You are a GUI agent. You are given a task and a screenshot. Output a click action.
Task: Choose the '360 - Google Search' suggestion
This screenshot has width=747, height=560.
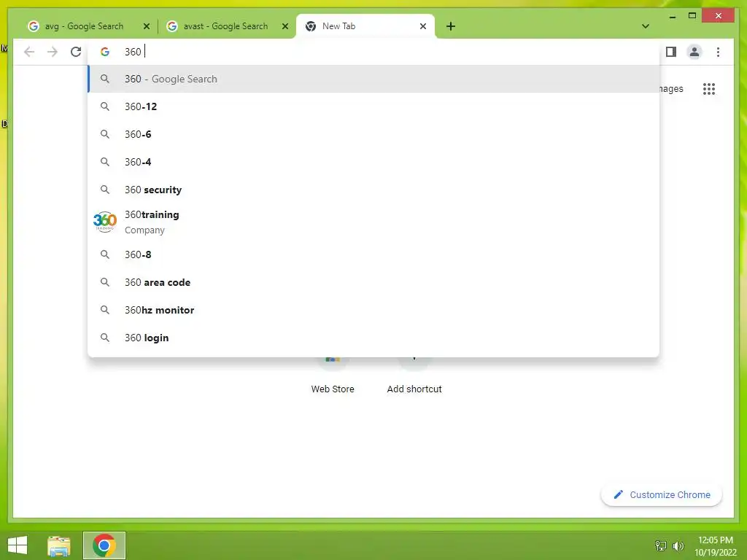pyautogui.click(x=373, y=79)
